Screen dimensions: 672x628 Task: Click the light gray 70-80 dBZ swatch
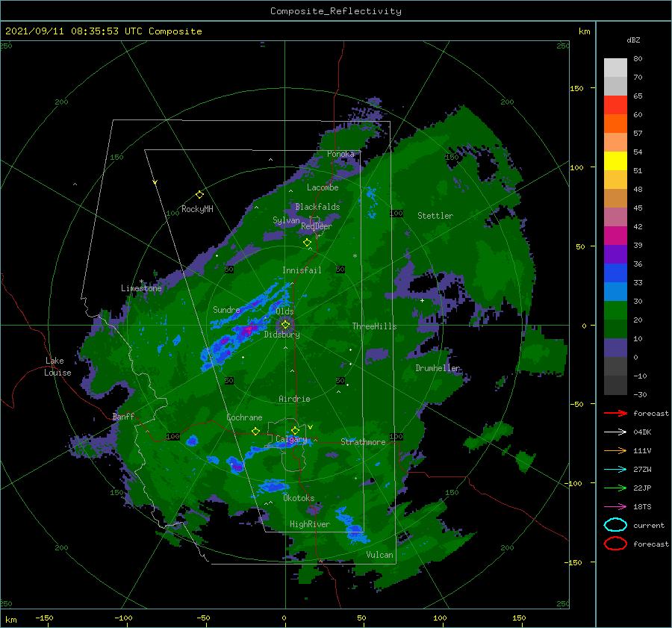[x=615, y=68]
